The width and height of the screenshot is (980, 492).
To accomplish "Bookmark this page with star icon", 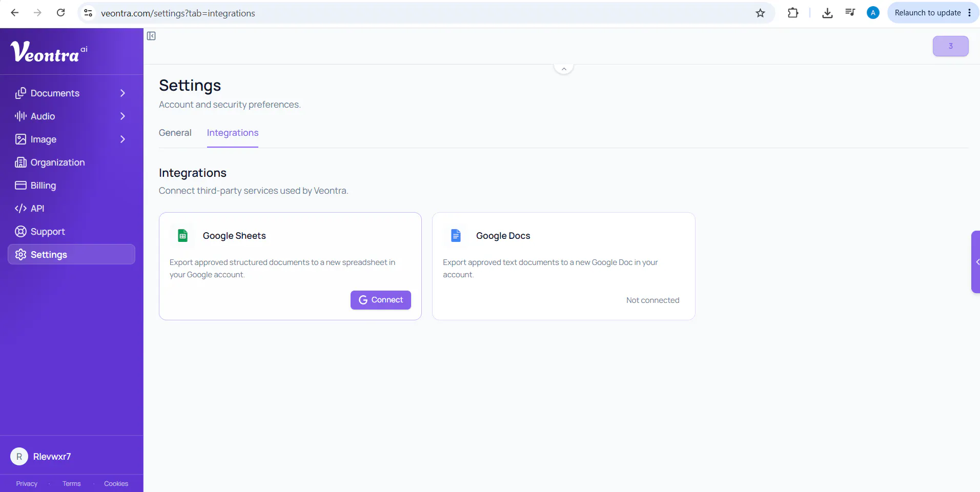I will coord(760,13).
